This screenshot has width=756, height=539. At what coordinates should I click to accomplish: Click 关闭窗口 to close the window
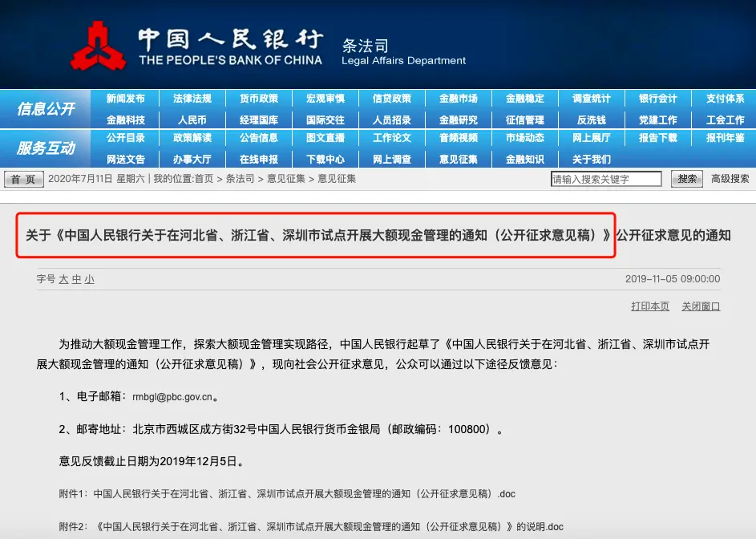(x=701, y=306)
